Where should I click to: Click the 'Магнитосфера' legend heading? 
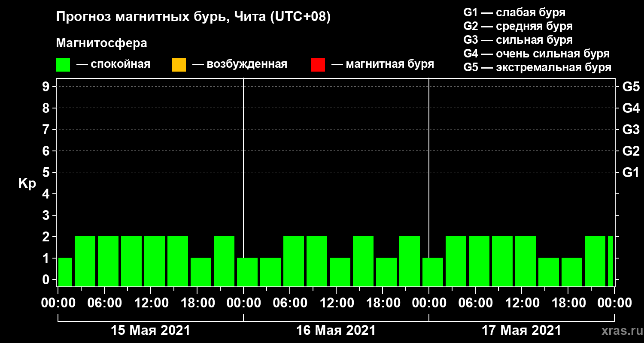tap(101, 43)
